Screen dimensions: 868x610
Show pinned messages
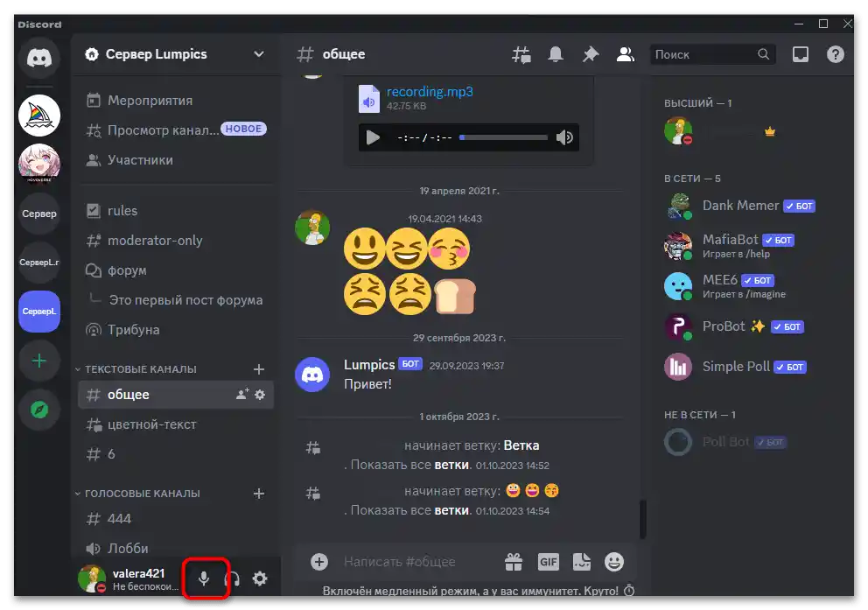[x=591, y=54]
